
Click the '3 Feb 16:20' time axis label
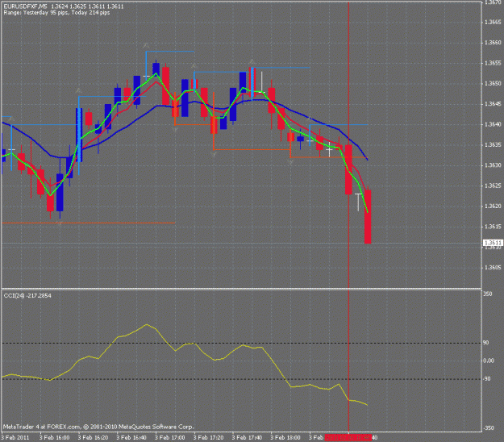pyautogui.click(x=93, y=437)
